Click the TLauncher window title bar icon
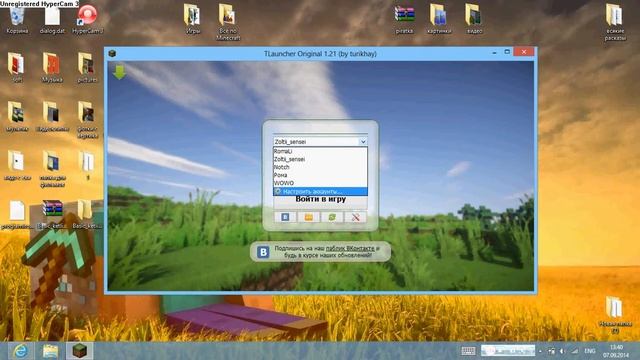This screenshot has width=640, height=360. [x=112, y=53]
